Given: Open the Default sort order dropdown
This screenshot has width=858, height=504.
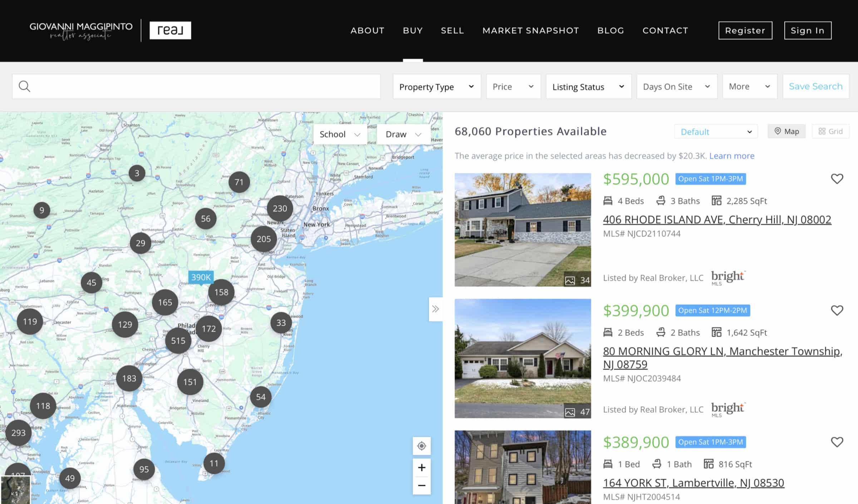Looking at the screenshot, I should point(716,131).
